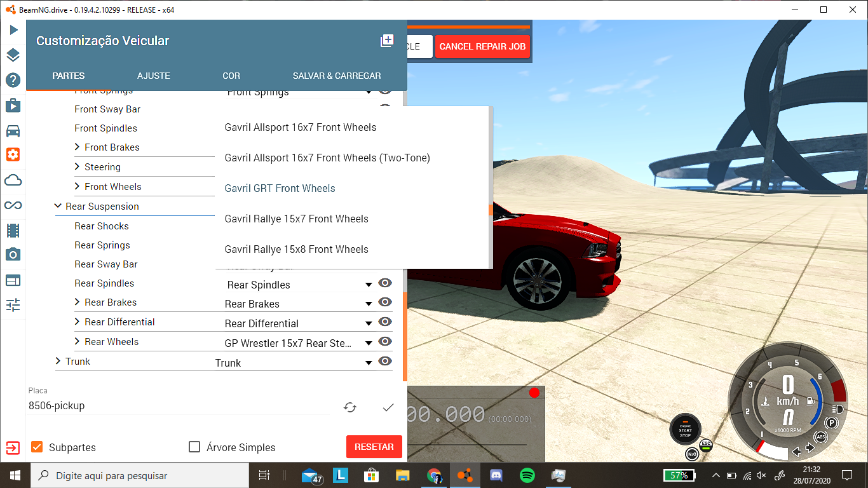
Task: Expand the Steering tree node
Action: (x=78, y=166)
